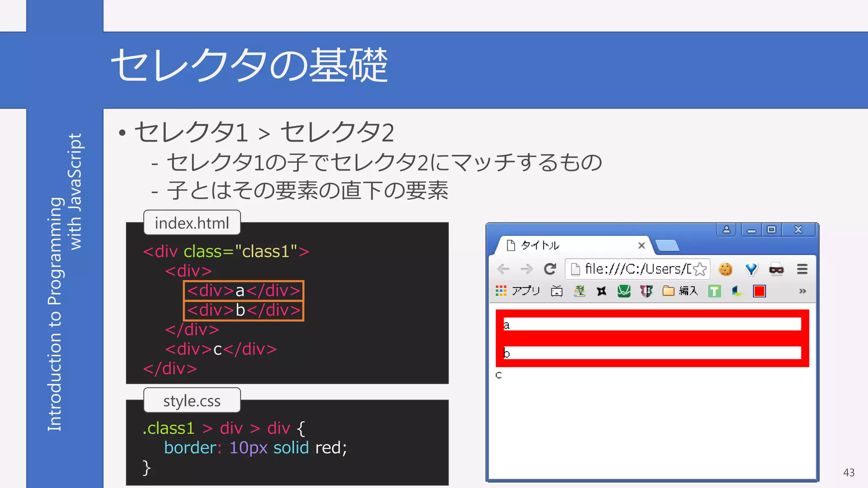Screen dimensions: 868x488
Task: Click the index.html file label
Action: (x=192, y=223)
